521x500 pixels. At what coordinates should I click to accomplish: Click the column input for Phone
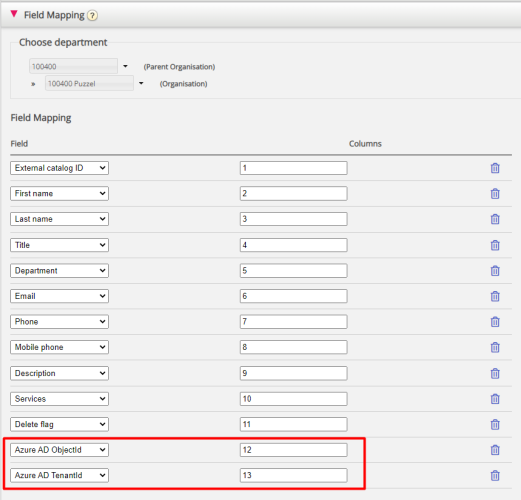point(294,322)
